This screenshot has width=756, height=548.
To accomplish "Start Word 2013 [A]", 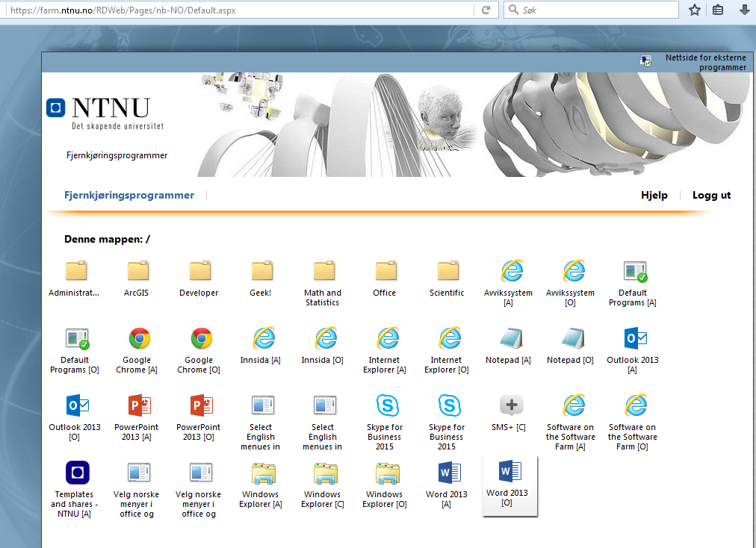I will [x=447, y=485].
